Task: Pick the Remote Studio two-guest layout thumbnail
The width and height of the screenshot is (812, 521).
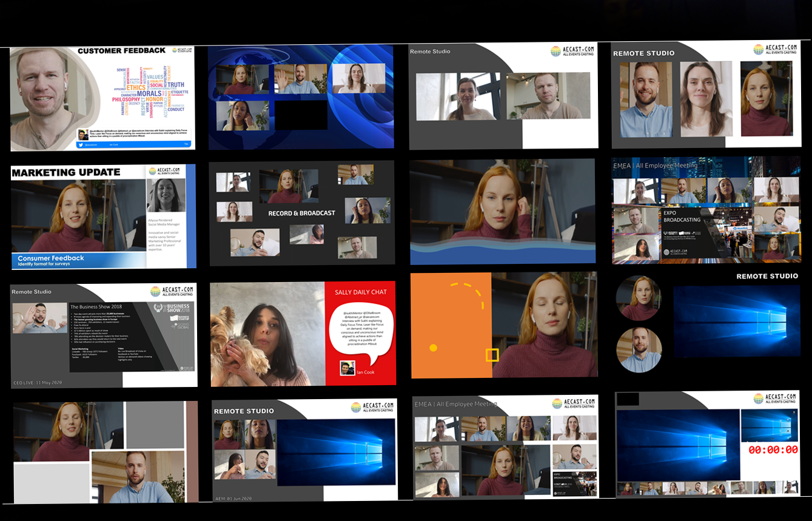Action: 503,96
